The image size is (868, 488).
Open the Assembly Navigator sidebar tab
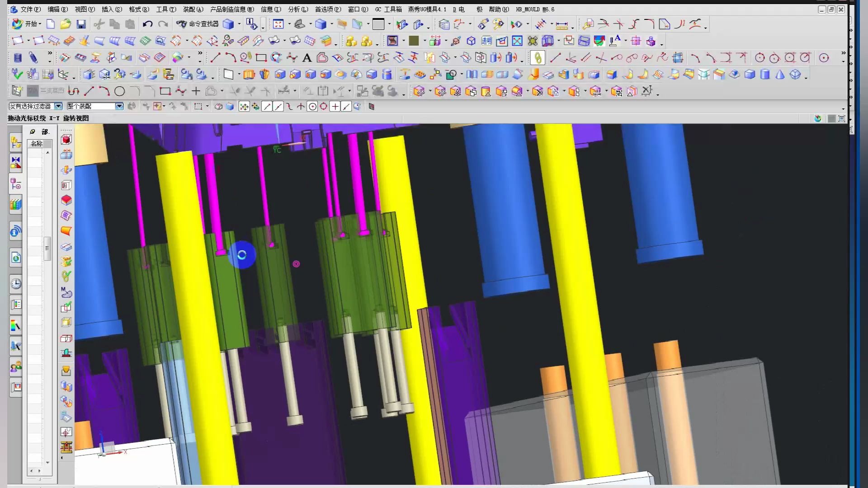point(16,142)
